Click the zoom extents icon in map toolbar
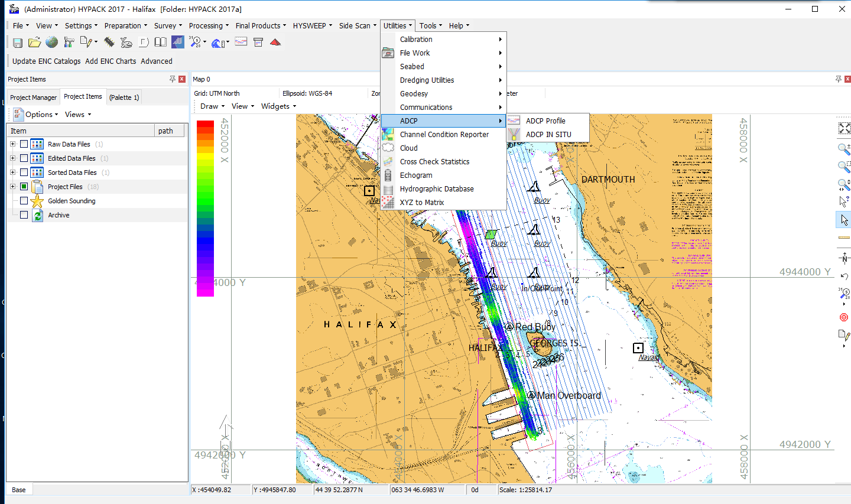Viewport: 851px width, 504px height. (844, 128)
